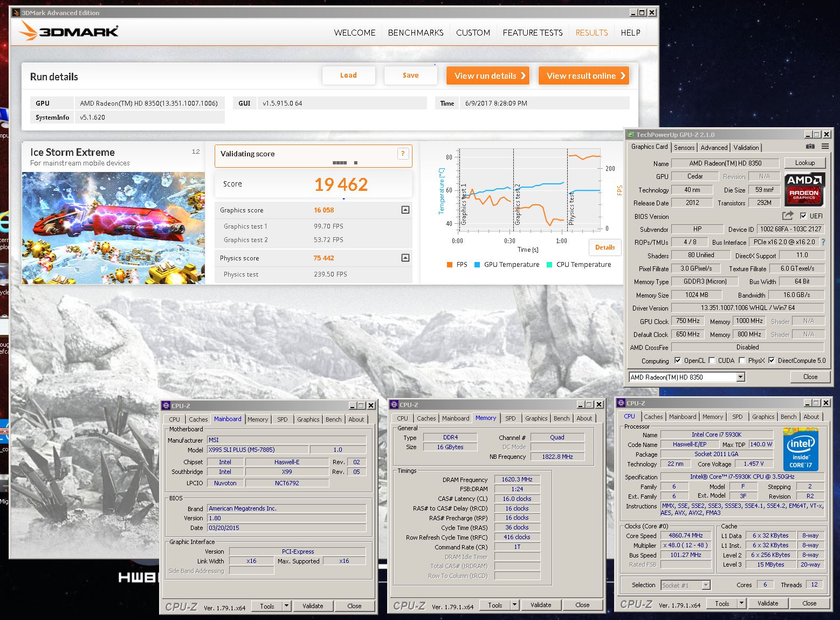Click the GPU-Z Name field AMD Radeon HD 8350

coord(725,163)
